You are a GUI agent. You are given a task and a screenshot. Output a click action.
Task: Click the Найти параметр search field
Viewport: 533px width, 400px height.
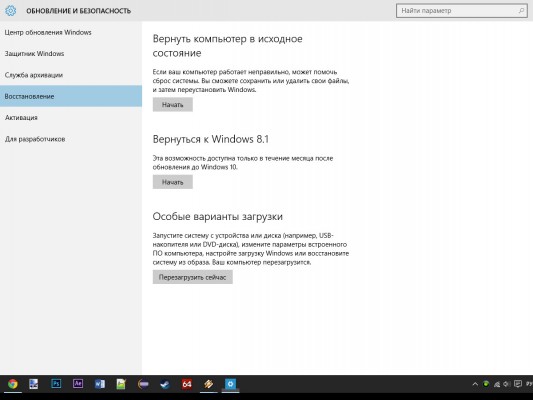pos(462,11)
